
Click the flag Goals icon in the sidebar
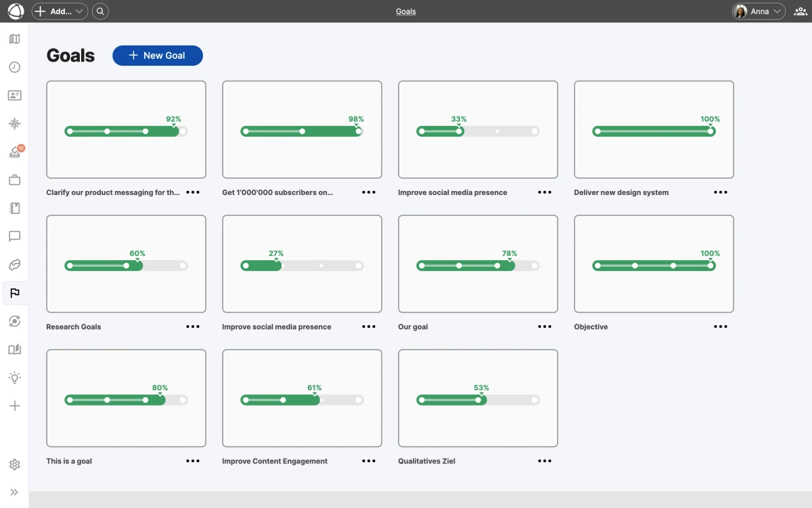[x=14, y=293]
